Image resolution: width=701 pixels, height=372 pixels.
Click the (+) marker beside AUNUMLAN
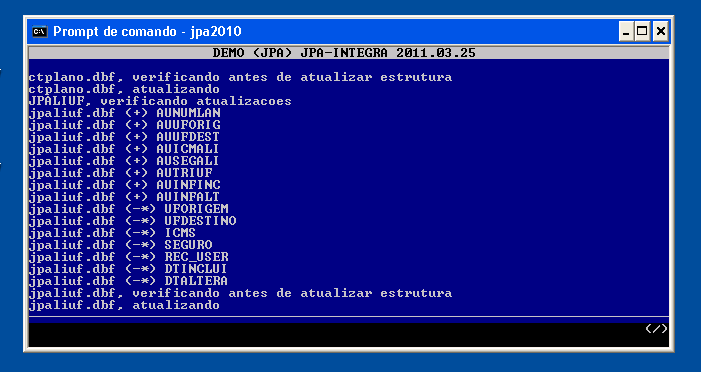point(136,113)
